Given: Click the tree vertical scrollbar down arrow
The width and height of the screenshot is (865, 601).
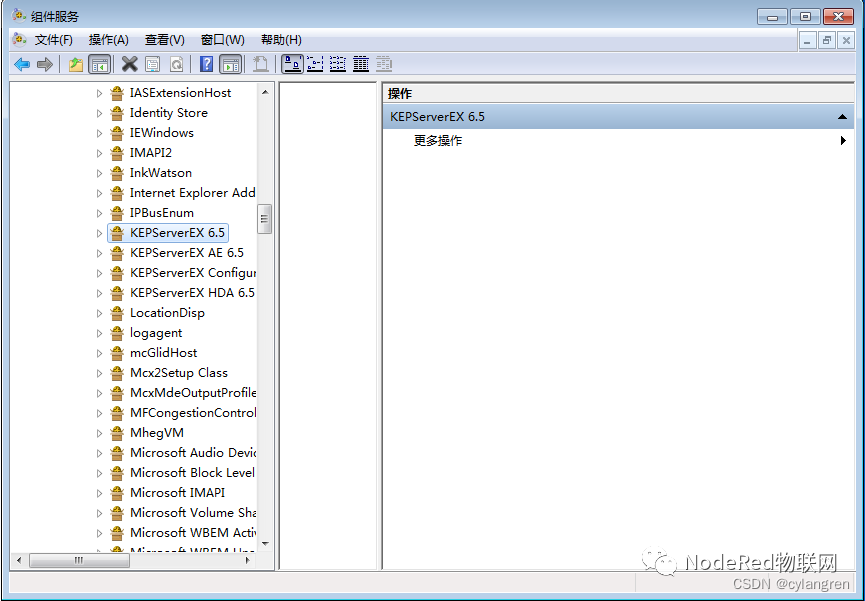Looking at the screenshot, I should point(265,544).
